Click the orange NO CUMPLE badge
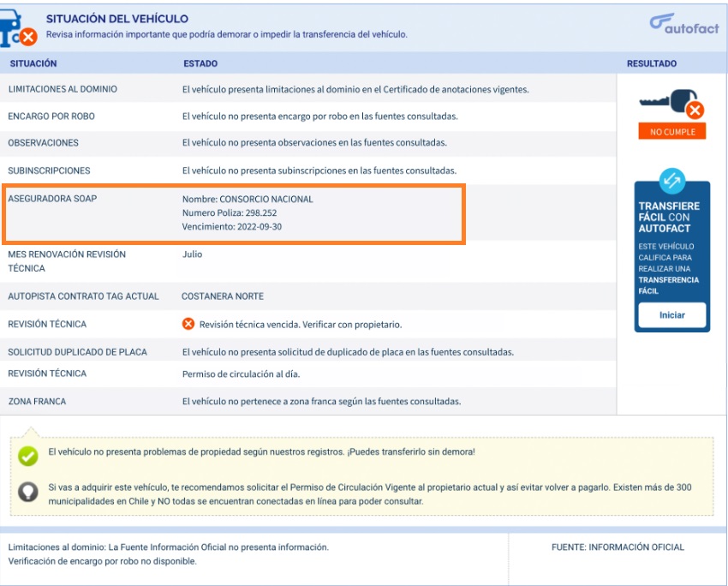 coord(672,132)
